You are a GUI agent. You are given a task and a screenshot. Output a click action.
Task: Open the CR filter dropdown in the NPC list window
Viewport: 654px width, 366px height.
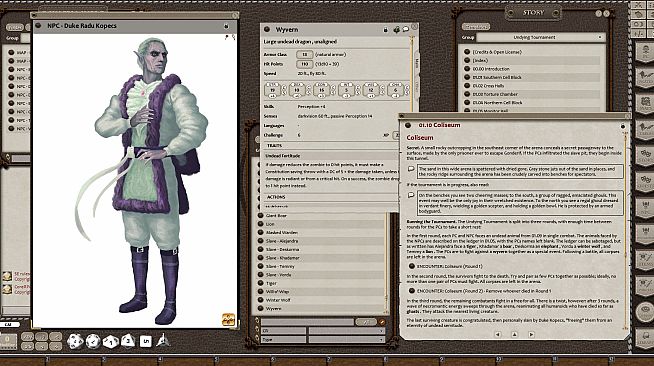(x=347, y=331)
